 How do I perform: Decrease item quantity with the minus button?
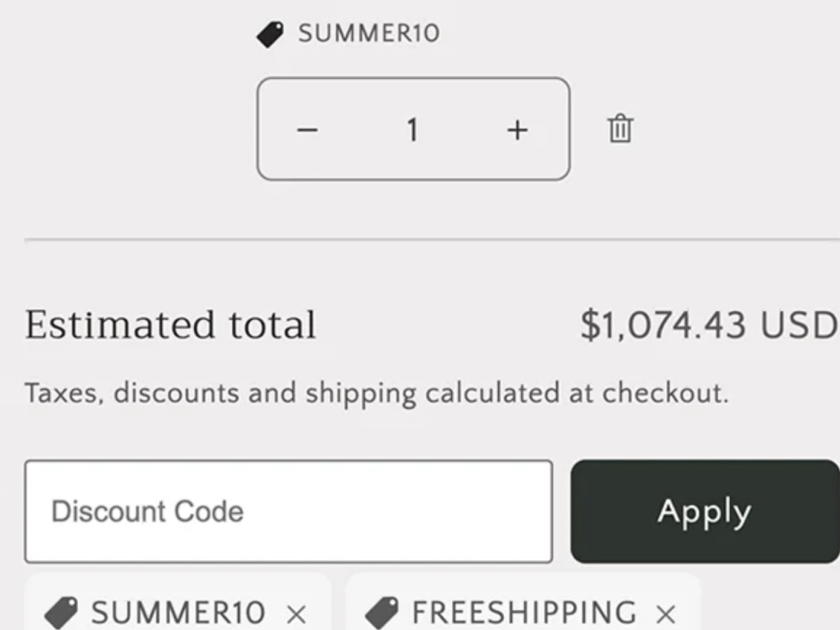[307, 129]
